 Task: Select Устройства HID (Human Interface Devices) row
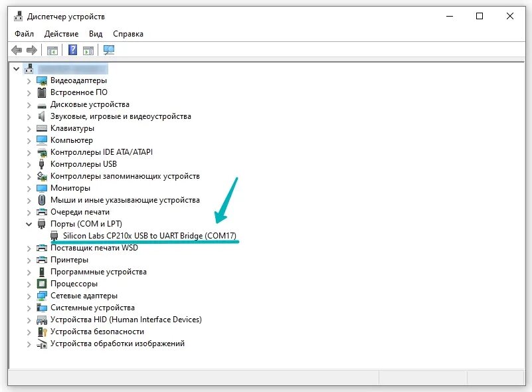point(126,320)
